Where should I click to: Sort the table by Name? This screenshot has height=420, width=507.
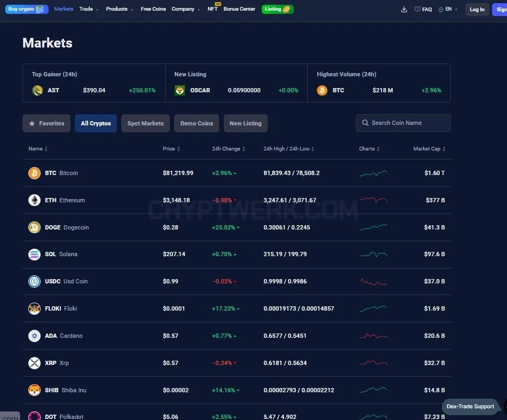click(x=38, y=148)
